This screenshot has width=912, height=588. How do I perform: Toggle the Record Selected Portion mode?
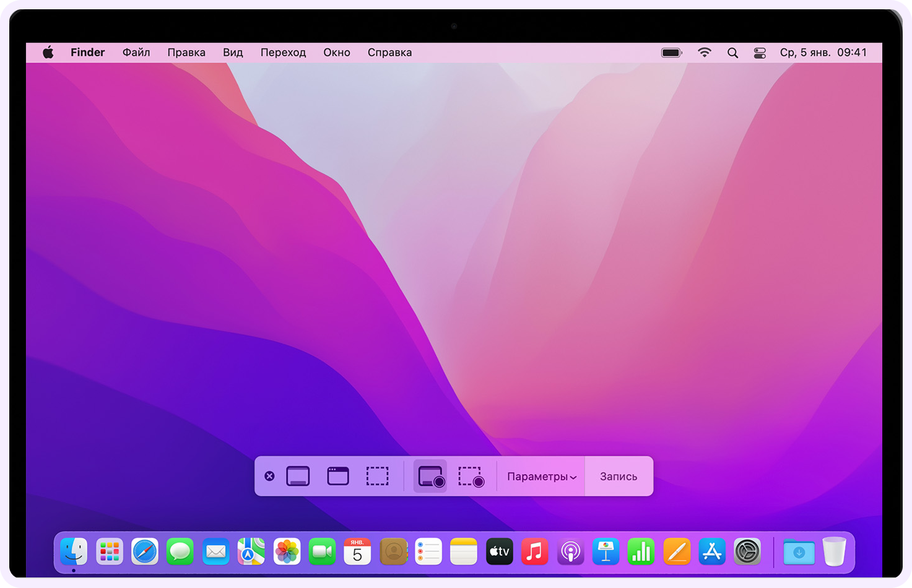pos(471,477)
